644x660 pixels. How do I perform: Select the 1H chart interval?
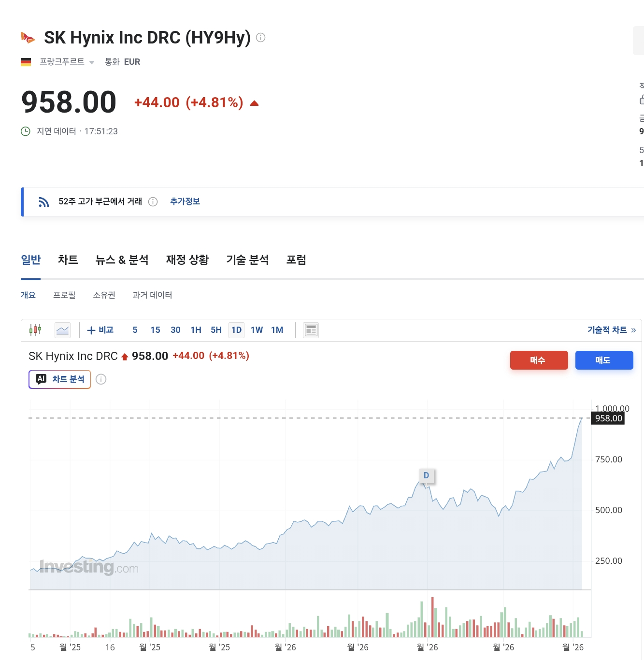(x=196, y=330)
